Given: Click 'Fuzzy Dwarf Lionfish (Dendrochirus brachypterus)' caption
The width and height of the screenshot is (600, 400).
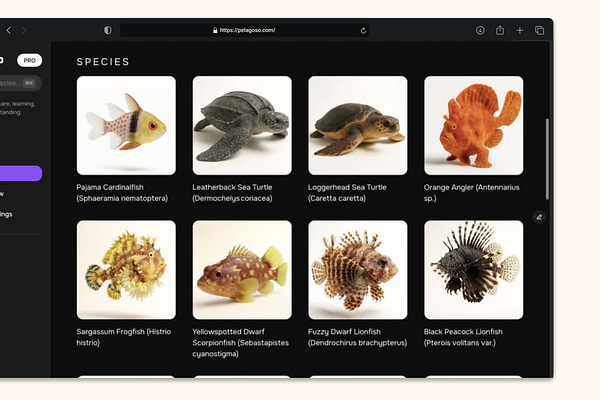Looking at the screenshot, I should (357, 337).
